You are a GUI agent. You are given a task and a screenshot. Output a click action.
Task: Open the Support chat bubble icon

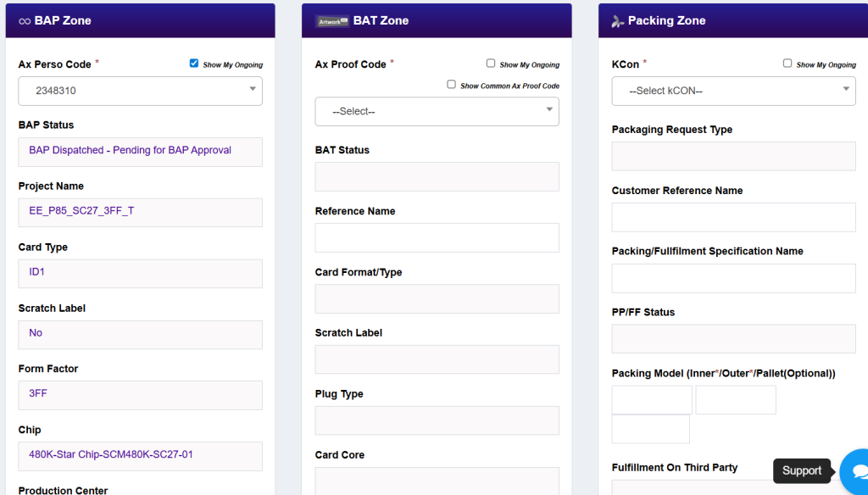858,471
